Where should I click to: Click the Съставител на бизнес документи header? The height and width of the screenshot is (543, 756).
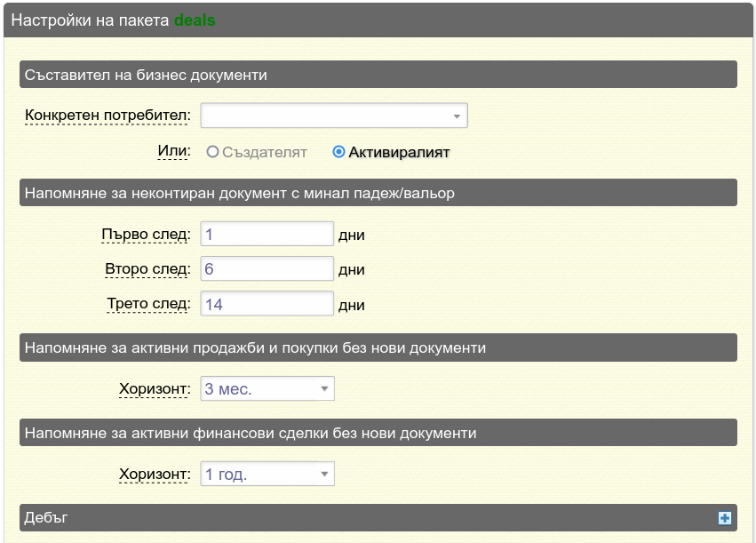[x=378, y=75]
